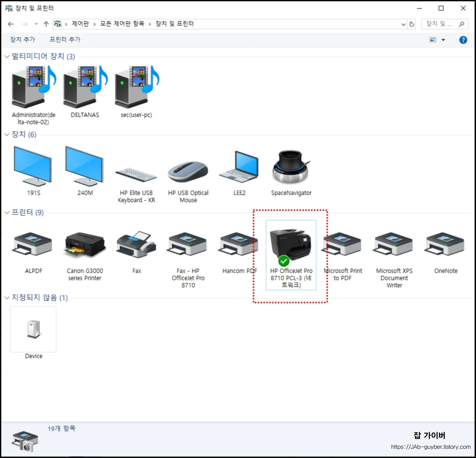Click the 19개 항목 status text
Image resolution: width=476 pixels, height=458 pixels.
point(61,428)
